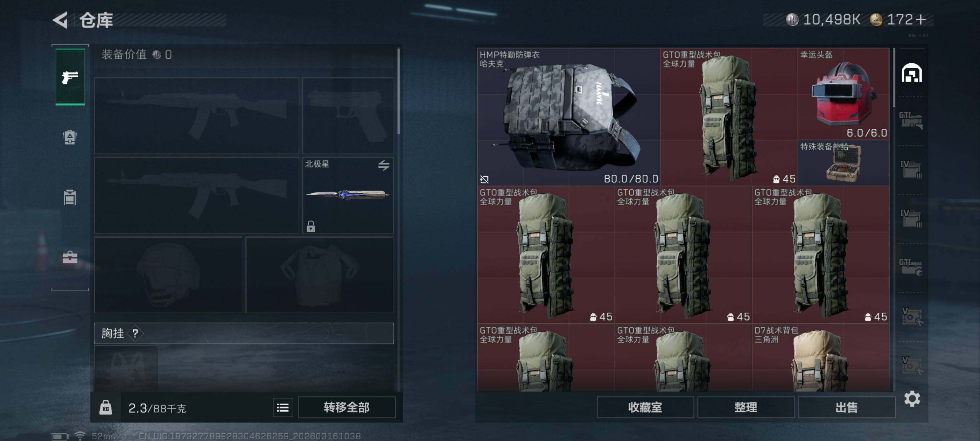Click the 转移全部 button
Image resolution: width=980 pixels, height=441 pixels.
[x=346, y=407]
